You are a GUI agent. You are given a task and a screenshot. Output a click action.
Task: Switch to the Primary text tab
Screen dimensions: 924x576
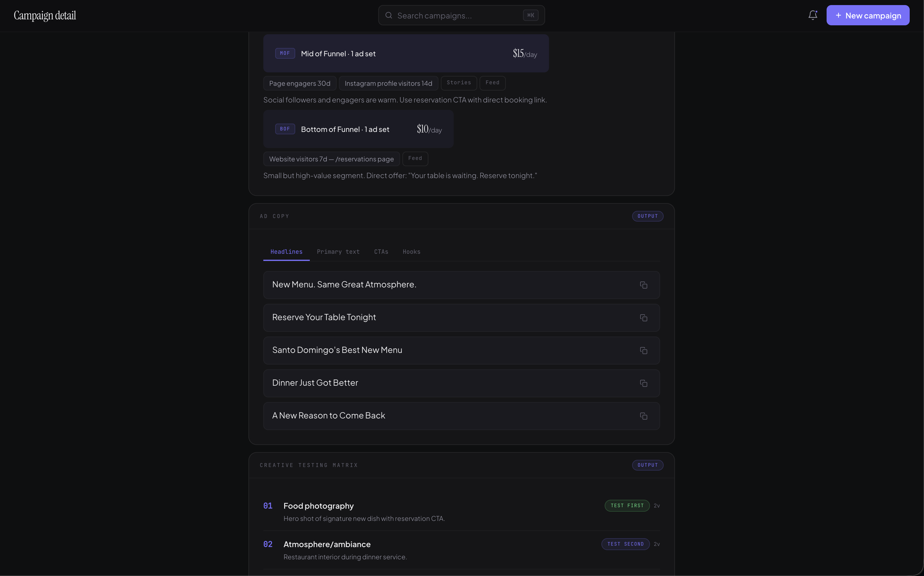tap(338, 252)
